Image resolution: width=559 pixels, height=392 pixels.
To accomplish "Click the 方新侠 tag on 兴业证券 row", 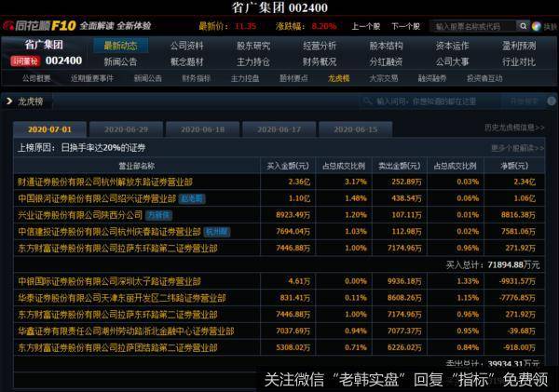I will coord(159,215).
